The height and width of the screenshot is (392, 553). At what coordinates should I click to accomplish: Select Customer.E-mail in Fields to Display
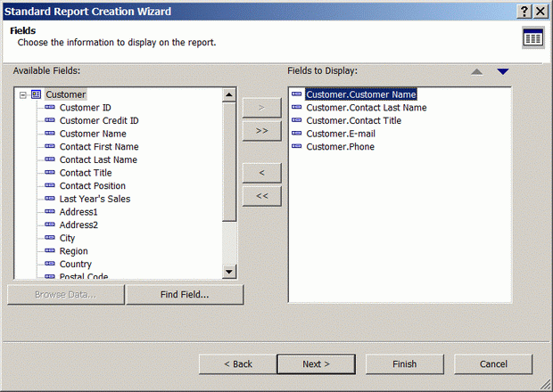(x=340, y=134)
